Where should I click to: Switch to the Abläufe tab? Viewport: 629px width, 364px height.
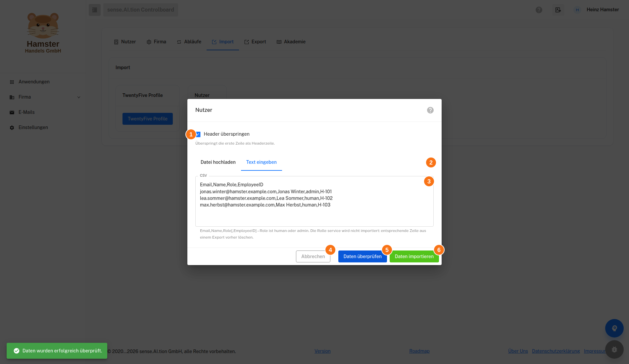tap(189, 42)
